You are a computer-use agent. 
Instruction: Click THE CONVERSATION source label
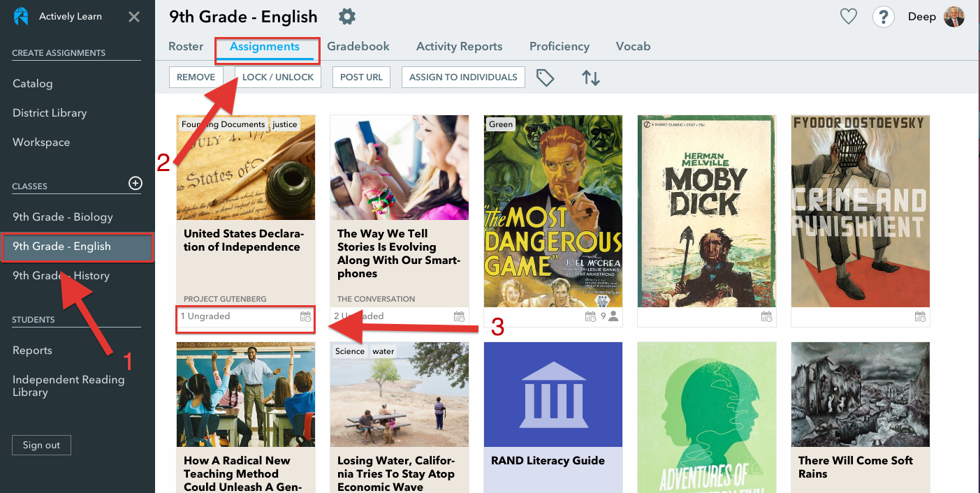[376, 299]
